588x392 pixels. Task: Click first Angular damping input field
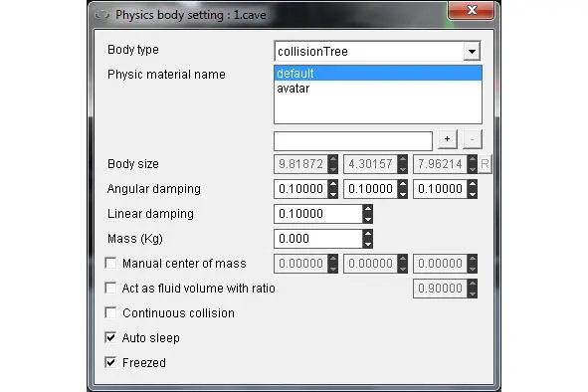(x=301, y=189)
